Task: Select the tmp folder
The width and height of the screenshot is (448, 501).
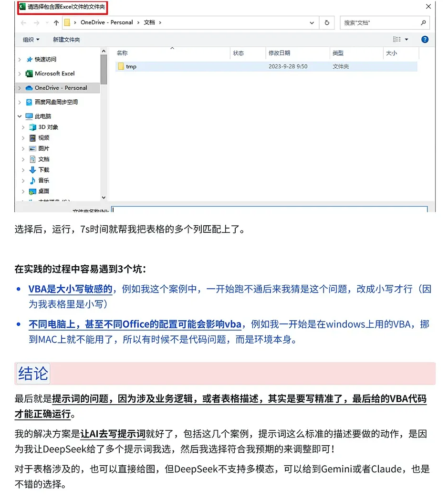Action: (266, 66)
